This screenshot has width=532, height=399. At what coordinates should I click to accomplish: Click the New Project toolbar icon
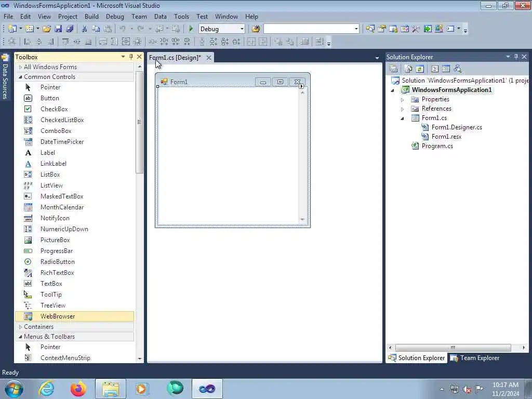12,29
